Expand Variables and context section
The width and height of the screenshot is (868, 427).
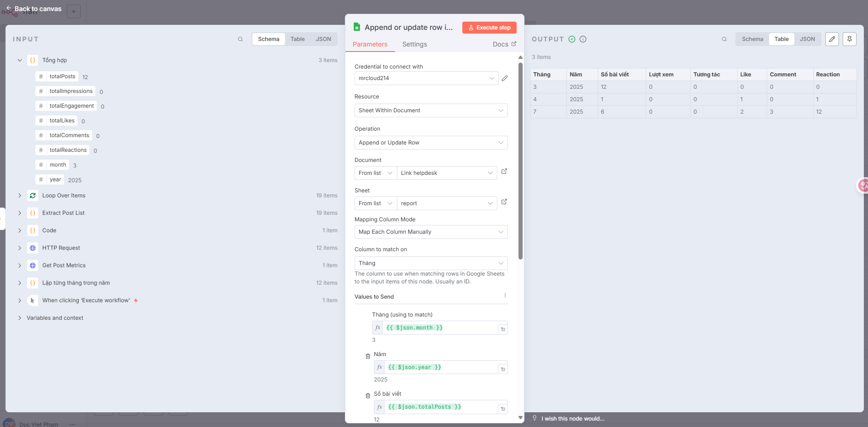coord(20,318)
